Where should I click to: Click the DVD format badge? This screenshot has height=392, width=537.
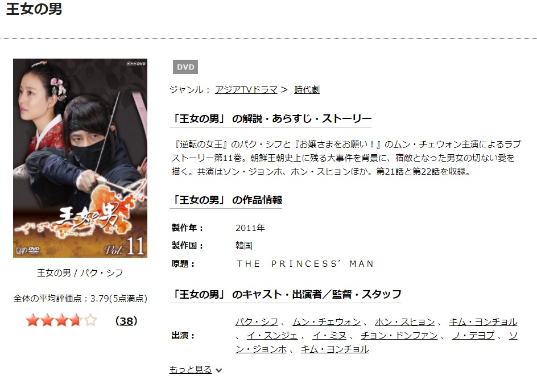[185, 67]
